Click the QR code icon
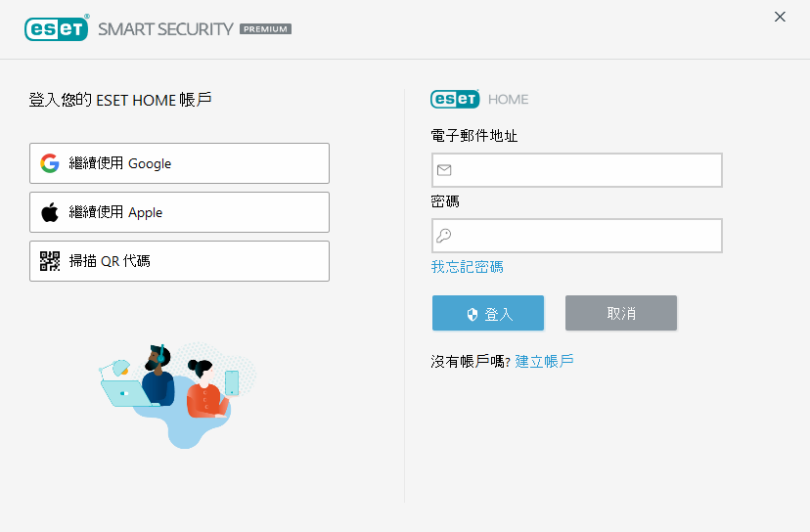This screenshot has width=810, height=532. point(50,261)
